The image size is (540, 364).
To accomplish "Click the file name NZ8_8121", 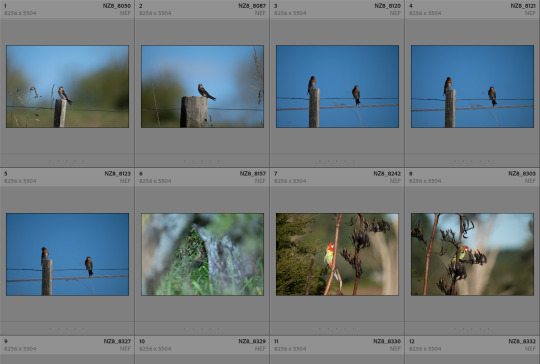I will click(x=523, y=6).
